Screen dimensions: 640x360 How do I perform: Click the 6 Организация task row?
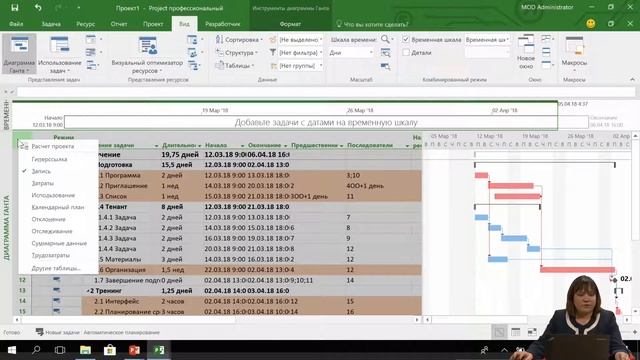tap(122, 270)
